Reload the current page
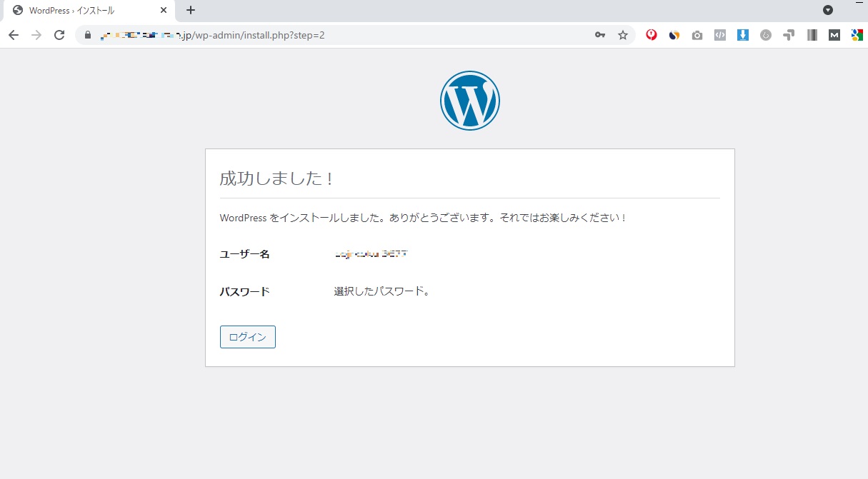This screenshot has width=868, height=479. (x=59, y=35)
